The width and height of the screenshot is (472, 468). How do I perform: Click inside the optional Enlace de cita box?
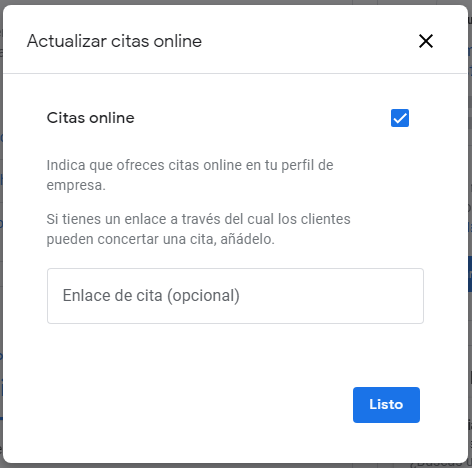coord(235,296)
